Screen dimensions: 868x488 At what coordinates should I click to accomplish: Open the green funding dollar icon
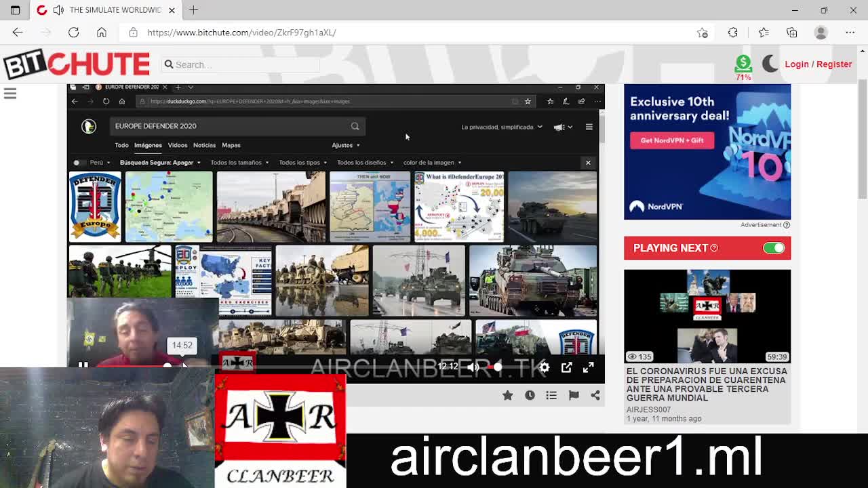743,64
